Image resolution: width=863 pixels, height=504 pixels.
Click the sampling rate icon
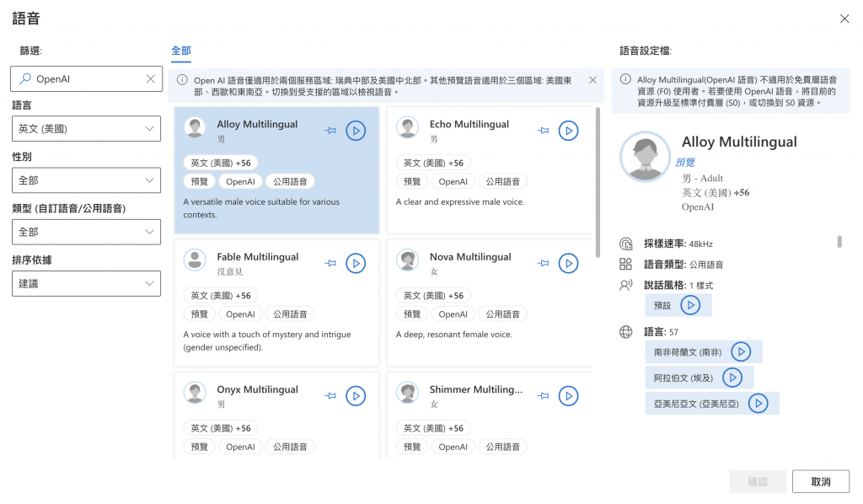pos(626,244)
